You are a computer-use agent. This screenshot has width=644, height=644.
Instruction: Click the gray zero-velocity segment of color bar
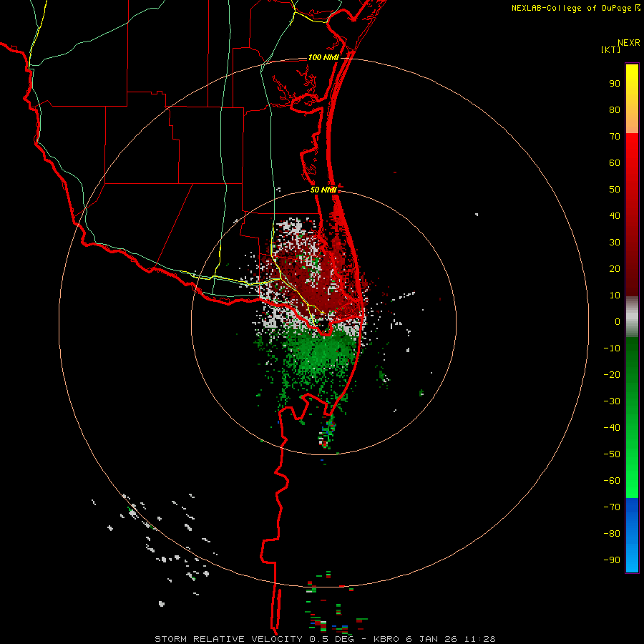(x=632, y=317)
